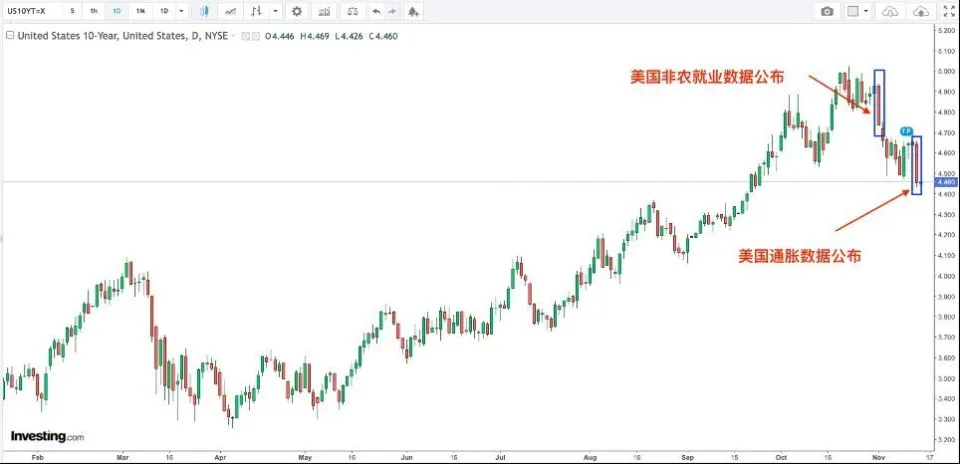
Task: Click the US10YT=X symbol search field
Action: click(28, 11)
